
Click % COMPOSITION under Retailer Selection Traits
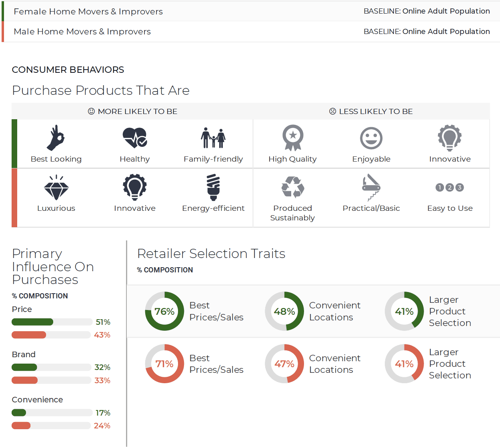(x=165, y=270)
